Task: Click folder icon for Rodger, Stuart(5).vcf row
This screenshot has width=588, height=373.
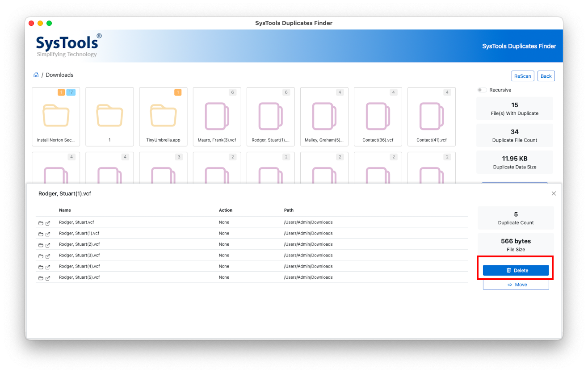Action: 41,278
